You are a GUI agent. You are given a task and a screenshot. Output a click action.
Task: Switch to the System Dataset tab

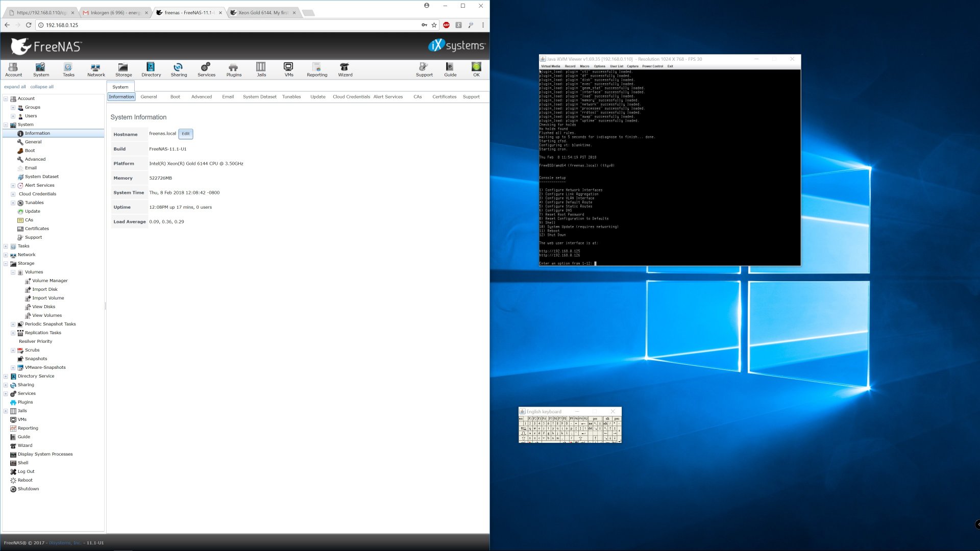[260, 97]
